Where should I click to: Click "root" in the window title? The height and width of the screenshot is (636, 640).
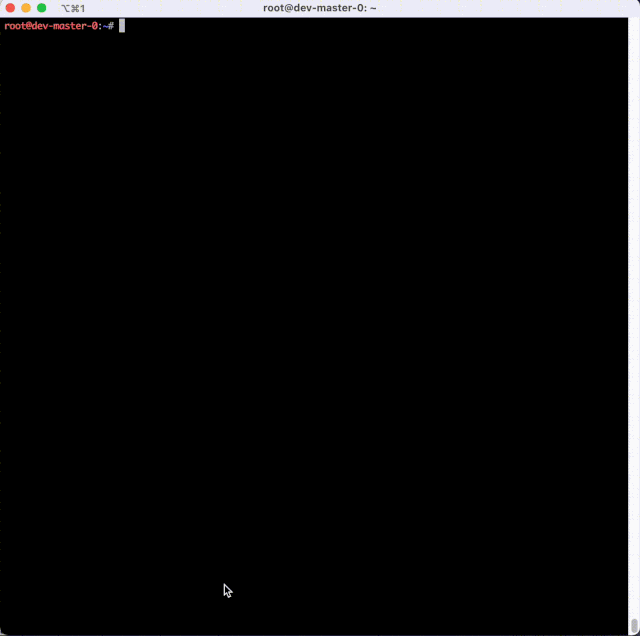(x=276, y=8)
